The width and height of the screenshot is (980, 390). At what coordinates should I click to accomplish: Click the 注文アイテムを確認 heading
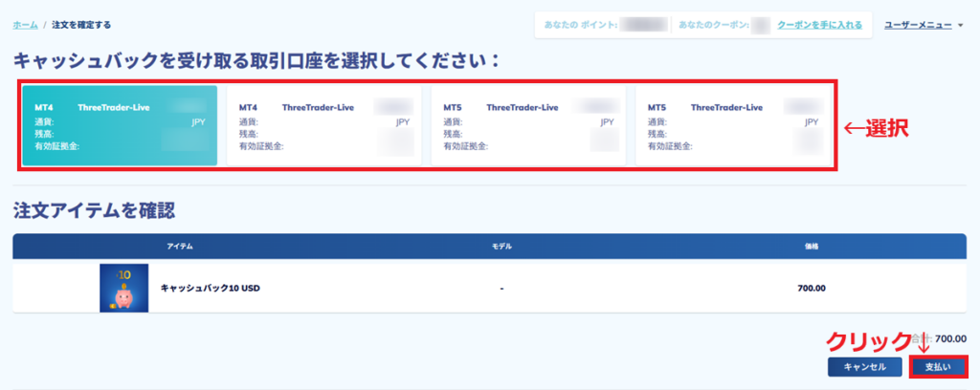pos(94,211)
